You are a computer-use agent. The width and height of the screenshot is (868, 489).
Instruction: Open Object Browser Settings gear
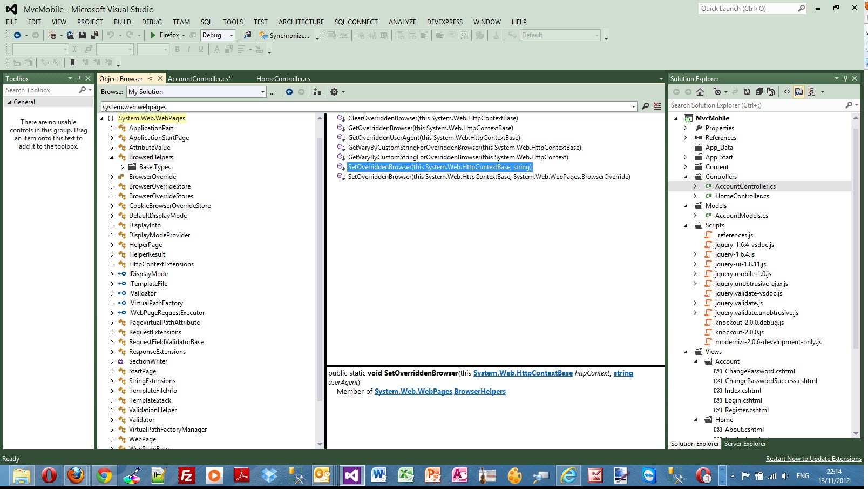[x=334, y=92]
